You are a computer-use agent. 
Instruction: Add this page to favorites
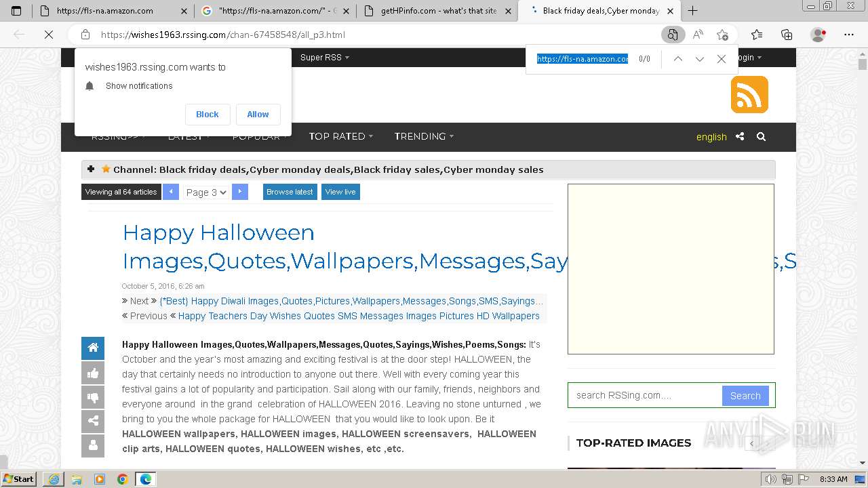pos(722,35)
